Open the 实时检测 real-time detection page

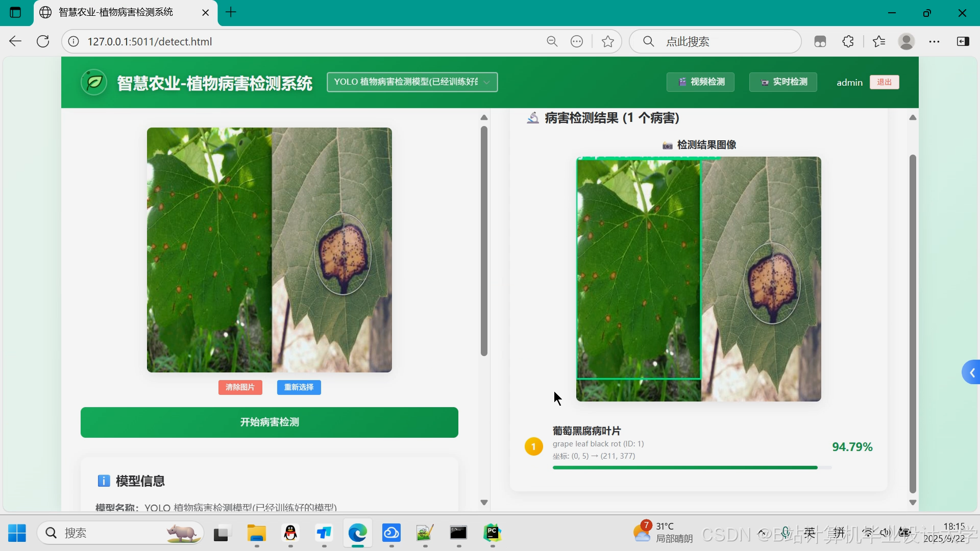coord(783,82)
